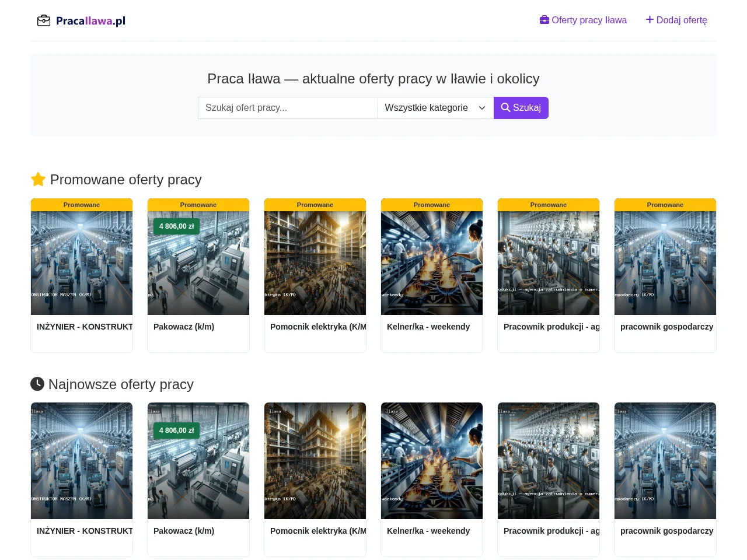Click 'Promowane' label on Kelner/ka card
This screenshot has width=747, height=560.
pos(432,205)
